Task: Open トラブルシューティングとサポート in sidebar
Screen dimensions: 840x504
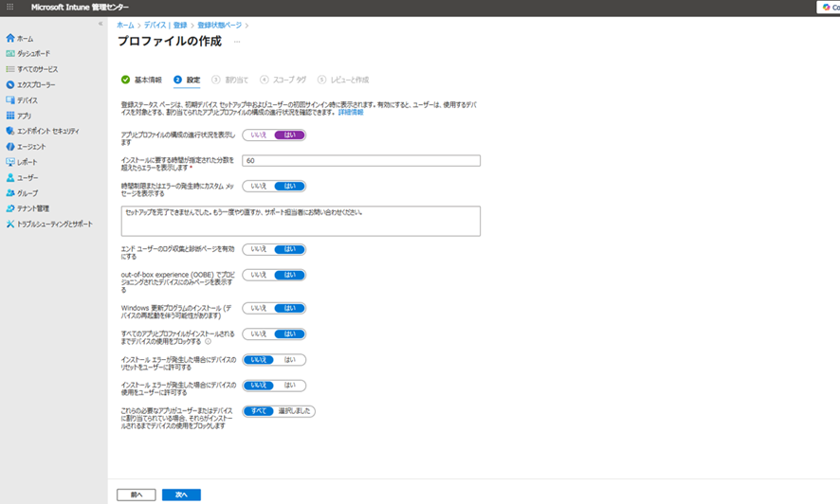Action: pos(55,225)
